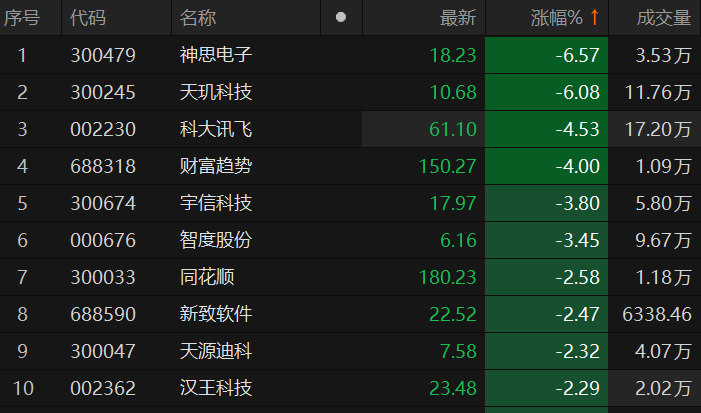The image size is (701, 413).
Task: Click stock code 002230
Action: click(103, 130)
